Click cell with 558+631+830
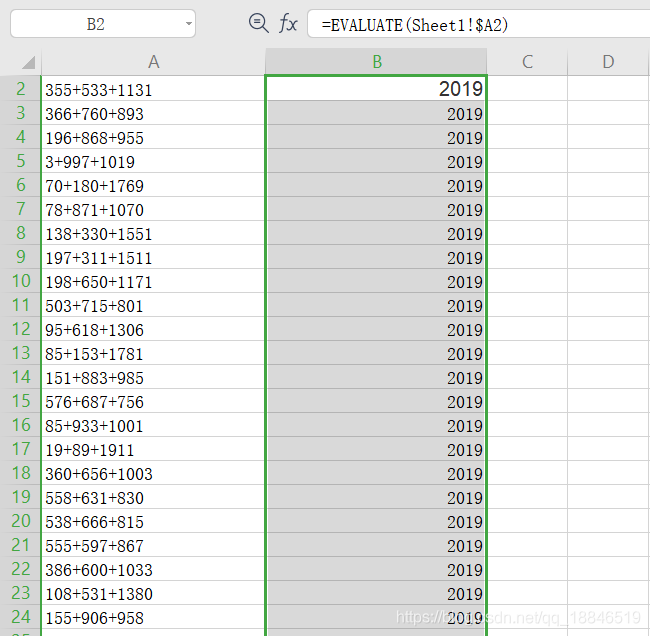This screenshot has width=650, height=636. pos(153,497)
